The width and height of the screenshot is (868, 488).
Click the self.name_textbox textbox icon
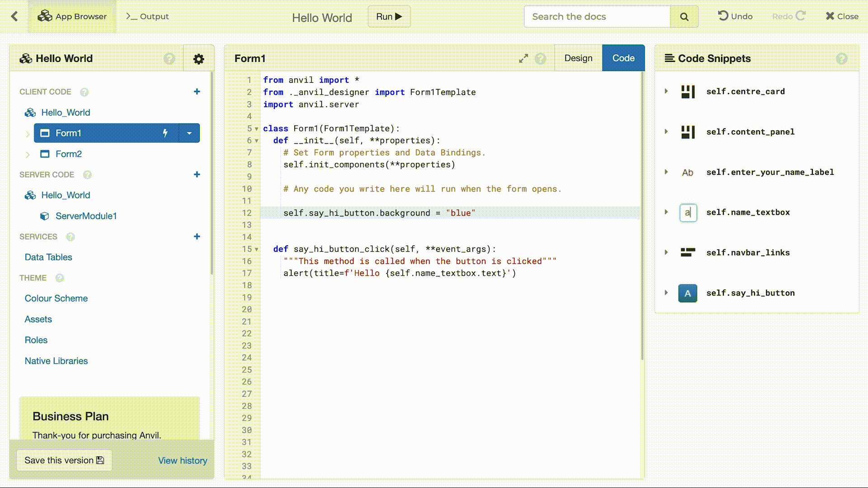coord(688,212)
